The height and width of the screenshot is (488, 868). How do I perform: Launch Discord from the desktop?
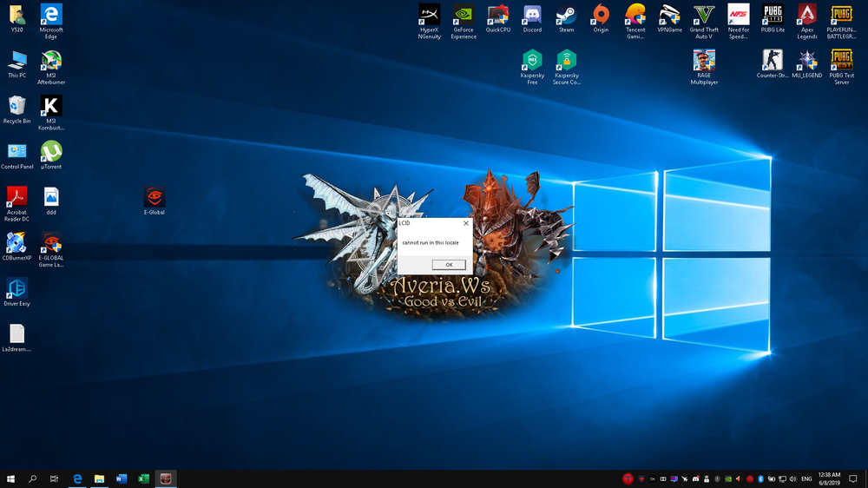point(532,15)
